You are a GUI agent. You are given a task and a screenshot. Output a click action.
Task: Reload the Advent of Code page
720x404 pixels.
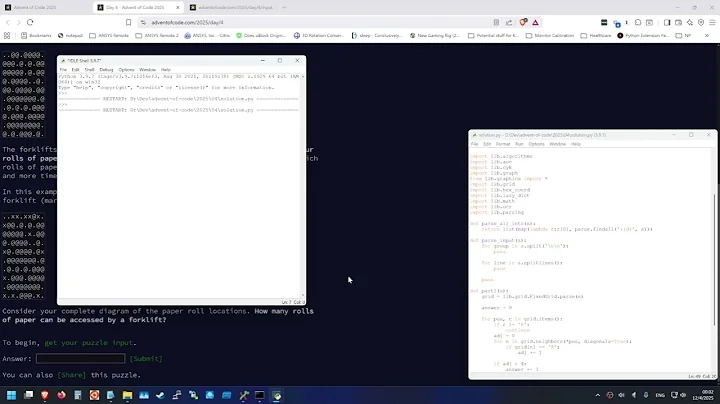pyautogui.click(x=30, y=22)
